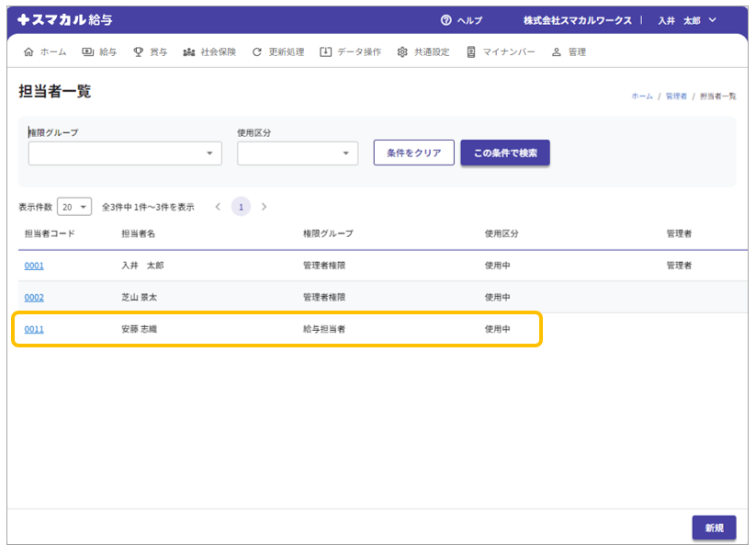Expand the 表示件数 page size dropdown
Image resolution: width=756 pixels, height=556 pixels.
pyautogui.click(x=74, y=207)
